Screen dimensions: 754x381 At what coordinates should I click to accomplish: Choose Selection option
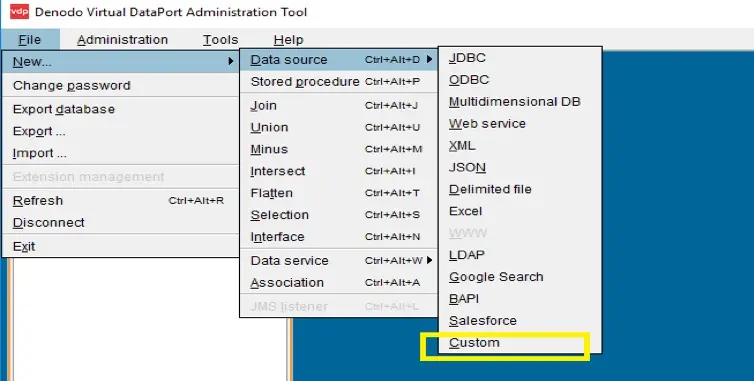point(339,215)
